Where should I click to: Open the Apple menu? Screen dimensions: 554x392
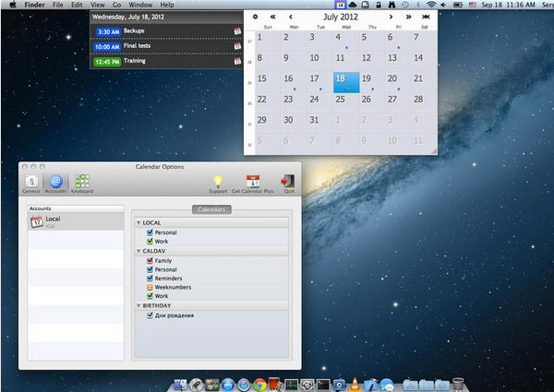coord(13,5)
